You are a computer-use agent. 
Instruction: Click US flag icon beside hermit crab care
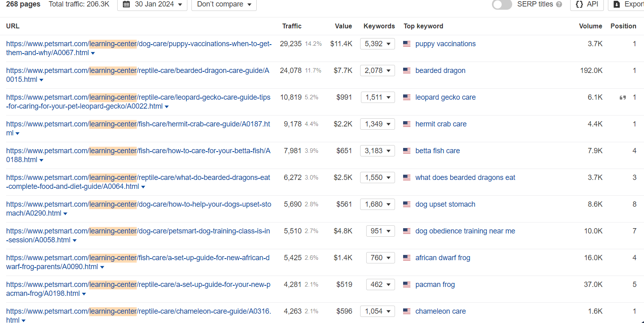(x=407, y=124)
